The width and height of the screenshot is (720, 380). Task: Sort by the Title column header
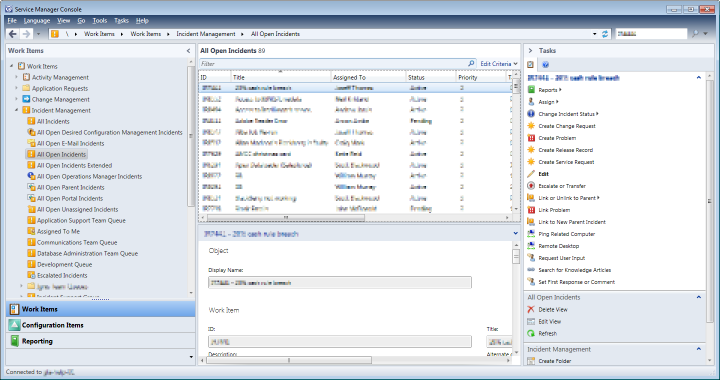(281, 78)
